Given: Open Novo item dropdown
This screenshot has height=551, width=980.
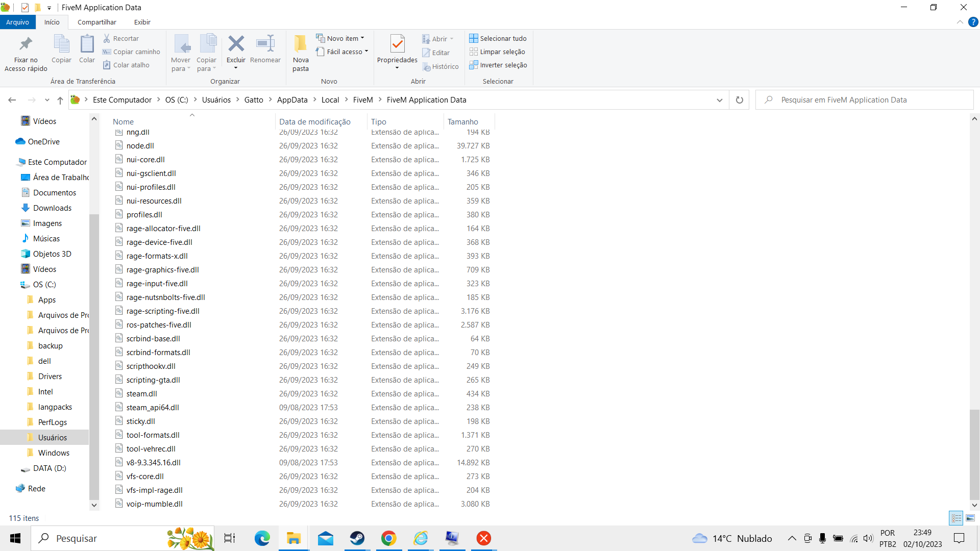Looking at the screenshot, I should coord(340,38).
